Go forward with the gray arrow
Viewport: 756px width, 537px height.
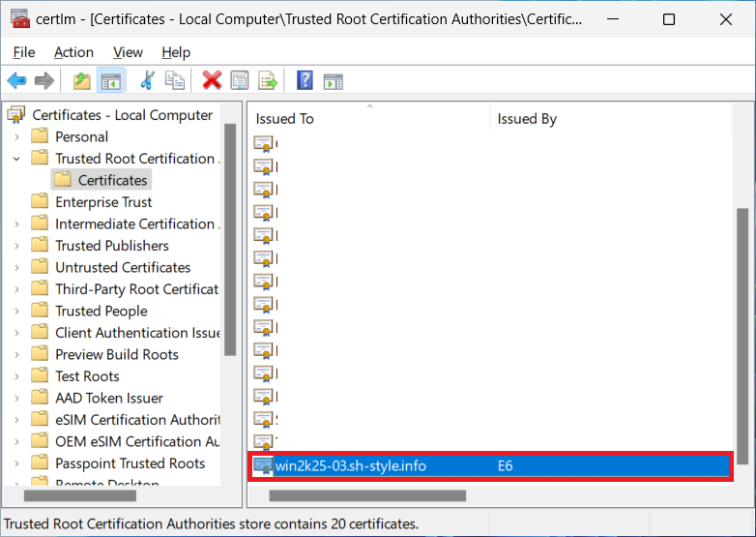pyautogui.click(x=44, y=80)
